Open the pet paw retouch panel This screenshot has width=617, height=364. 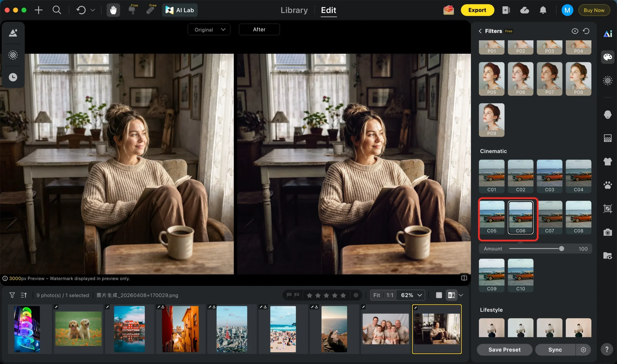(x=607, y=185)
